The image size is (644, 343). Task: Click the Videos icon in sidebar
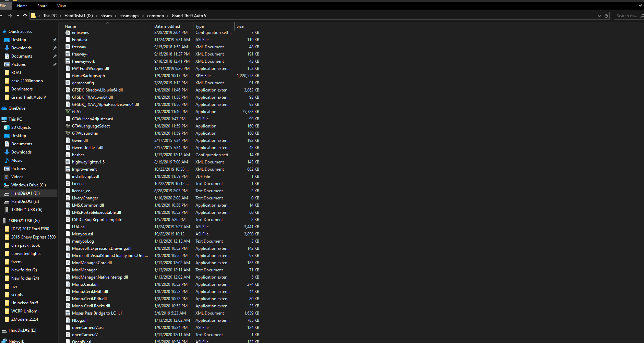point(7,177)
